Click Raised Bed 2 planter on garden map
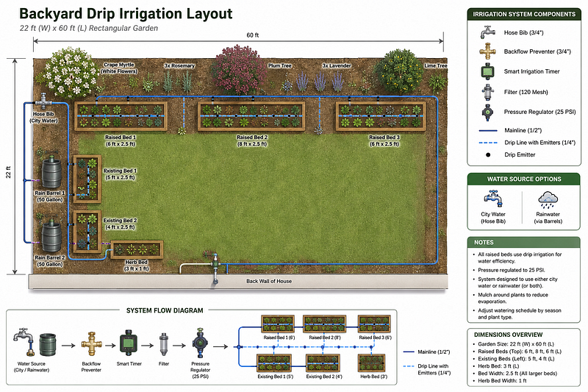The height and width of the screenshot is (392, 588). 251,116
